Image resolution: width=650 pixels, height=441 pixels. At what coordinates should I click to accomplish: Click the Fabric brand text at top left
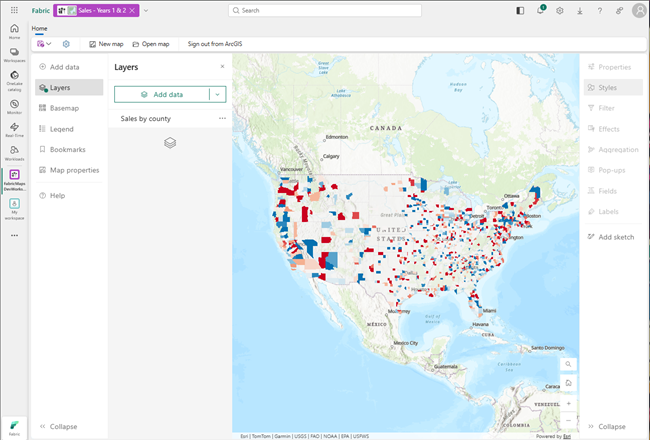pyautogui.click(x=41, y=11)
